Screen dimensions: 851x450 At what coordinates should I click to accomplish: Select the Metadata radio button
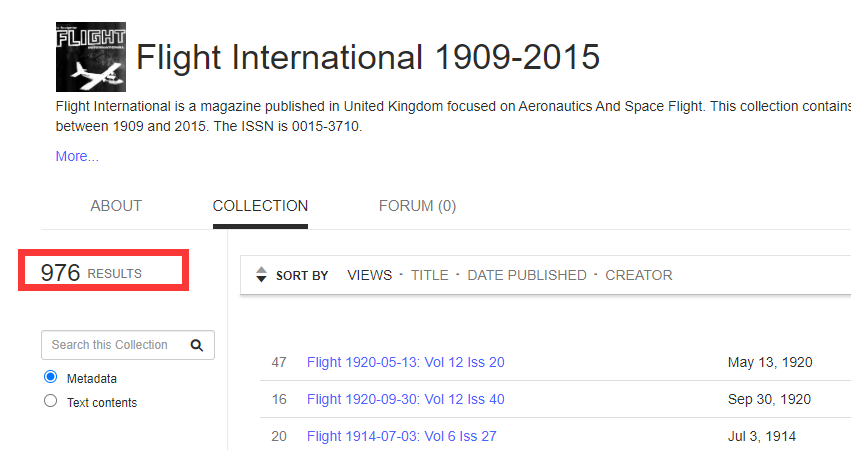(x=50, y=377)
